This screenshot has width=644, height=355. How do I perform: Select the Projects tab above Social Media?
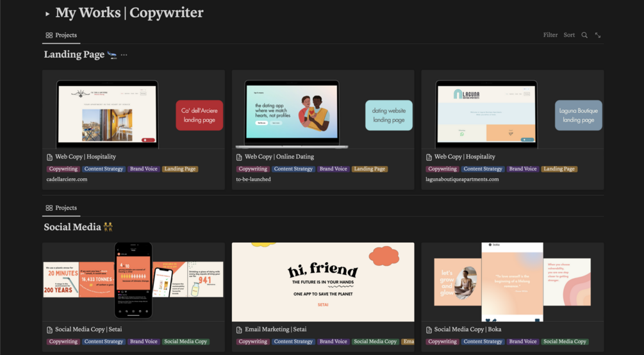[x=62, y=208]
